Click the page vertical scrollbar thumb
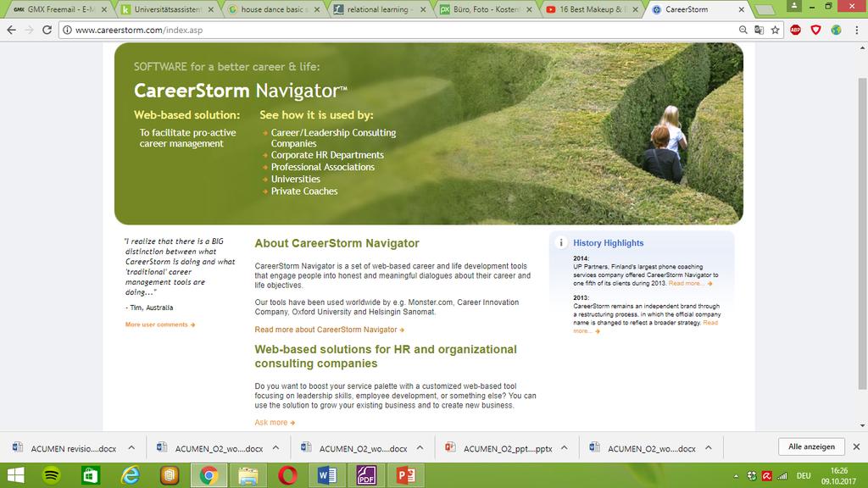 [x=862, y=234]
